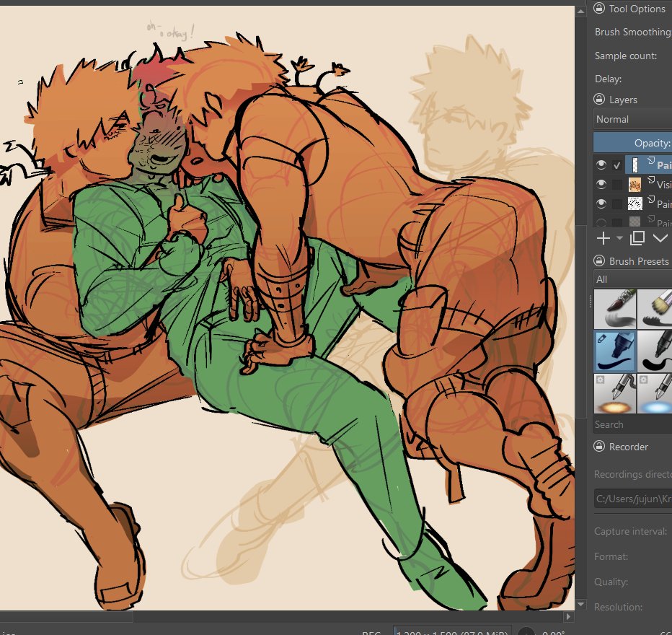Select the orange artwork layer thumbnail
The height and width of the screenshot is (635, 672).
(x=635, y=185)
